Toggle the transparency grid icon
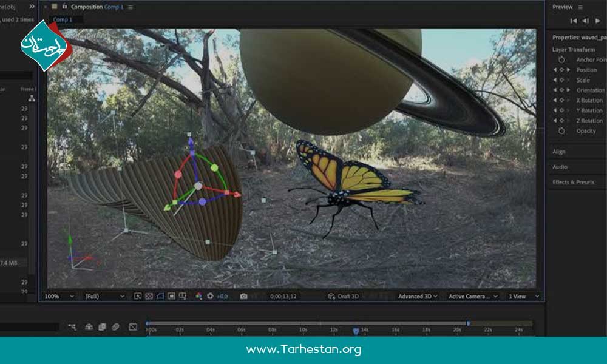This screenshot has height=364, width=607. point(149,296)
